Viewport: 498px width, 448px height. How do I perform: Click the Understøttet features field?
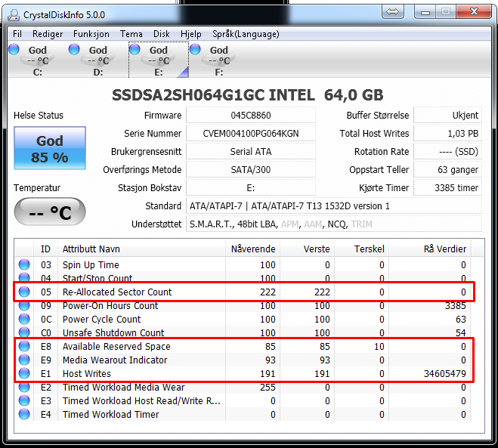[334, 224]
